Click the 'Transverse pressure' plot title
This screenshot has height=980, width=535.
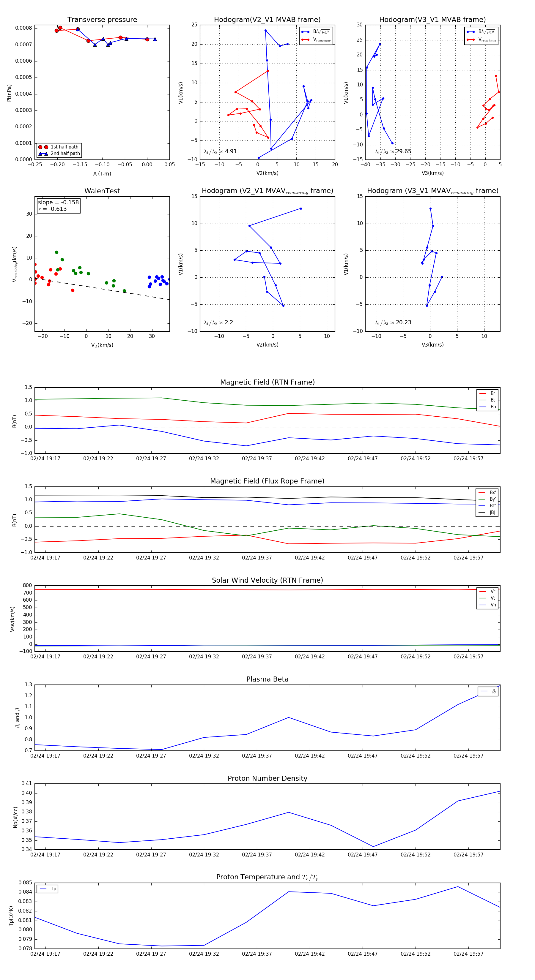pyautogui.click(x=102, y=20)
